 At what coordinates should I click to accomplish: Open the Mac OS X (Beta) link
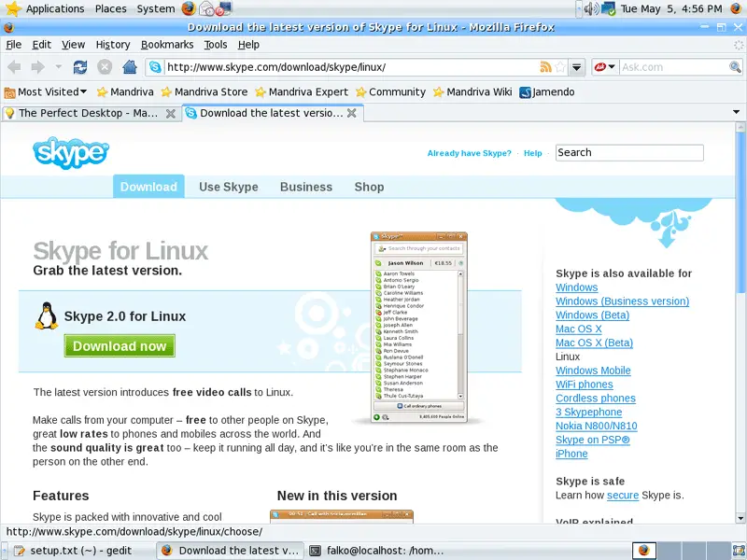click(594, 343)
